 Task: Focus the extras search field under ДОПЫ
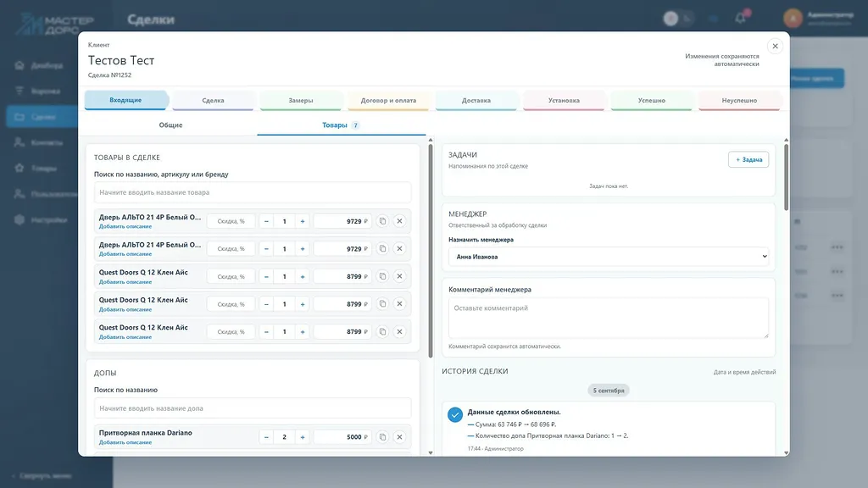click(253, 408)
